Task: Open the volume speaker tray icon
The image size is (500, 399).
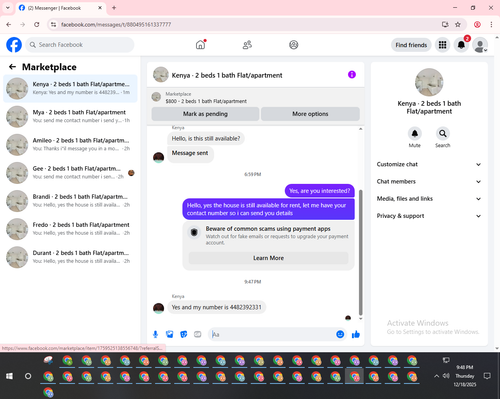Action: 446,376
